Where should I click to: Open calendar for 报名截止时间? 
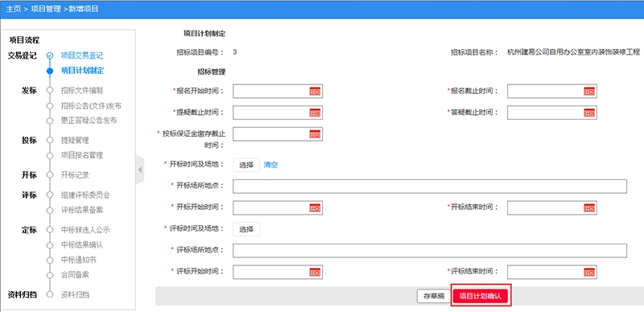[589, 92]
